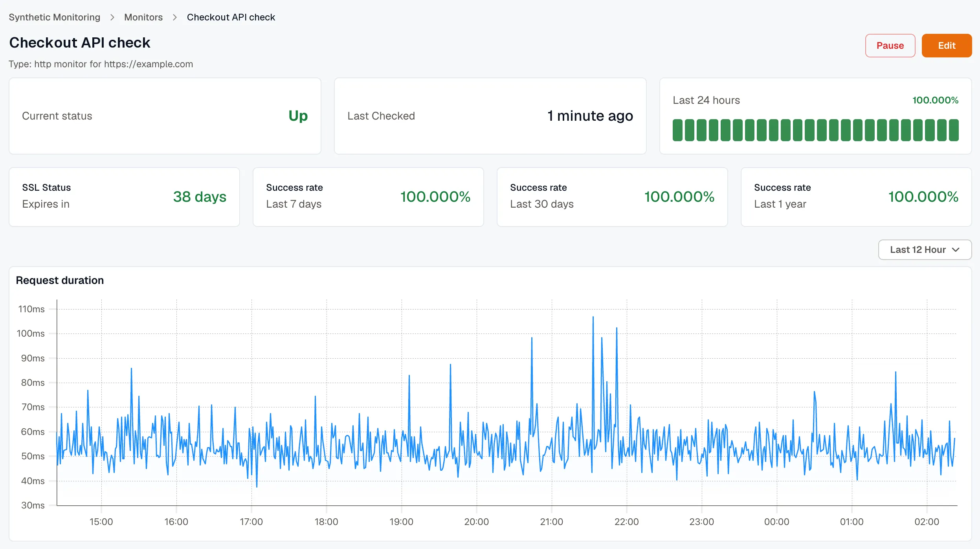Click the Last Checked card

(x=490, y=116)
